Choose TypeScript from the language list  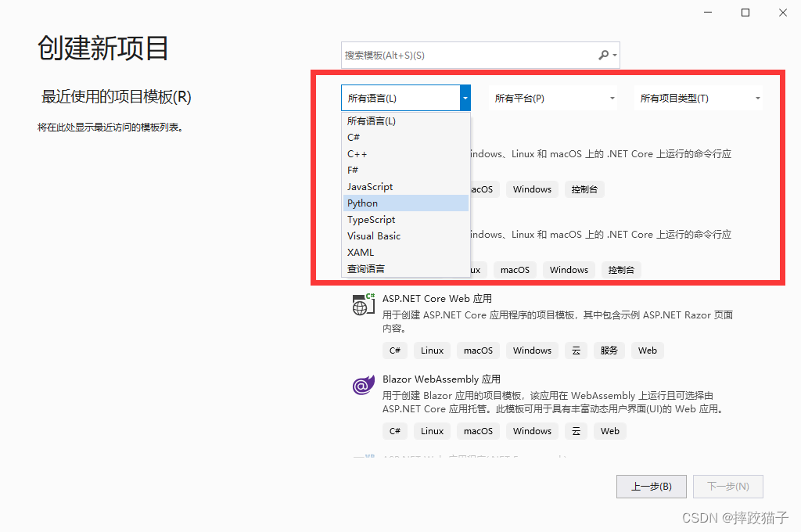point(406,219)
